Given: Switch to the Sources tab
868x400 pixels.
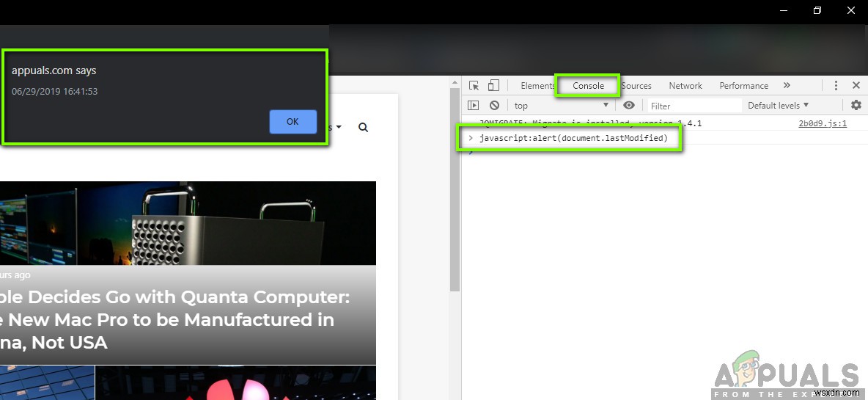Looking at the screenshot, I should [x=636, y=86].
